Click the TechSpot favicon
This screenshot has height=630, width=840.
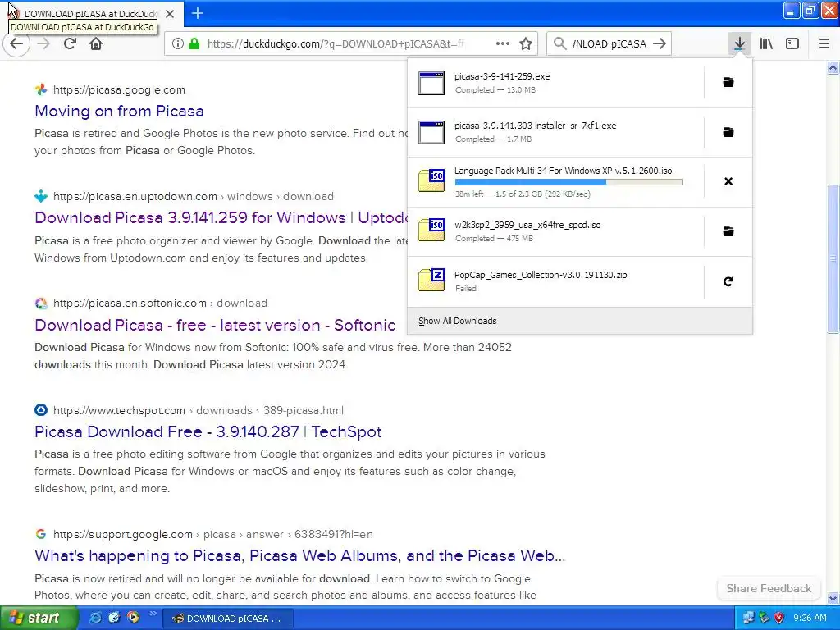tap(41, 410)
